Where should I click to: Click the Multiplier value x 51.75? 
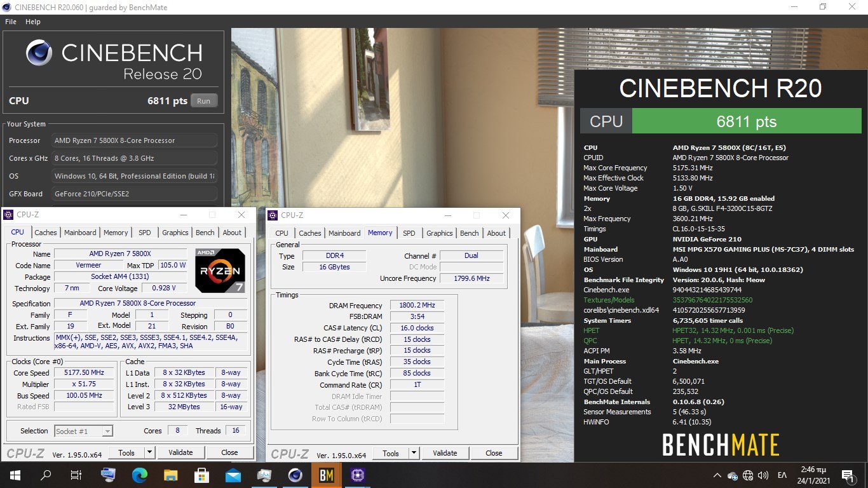point(84,384)
